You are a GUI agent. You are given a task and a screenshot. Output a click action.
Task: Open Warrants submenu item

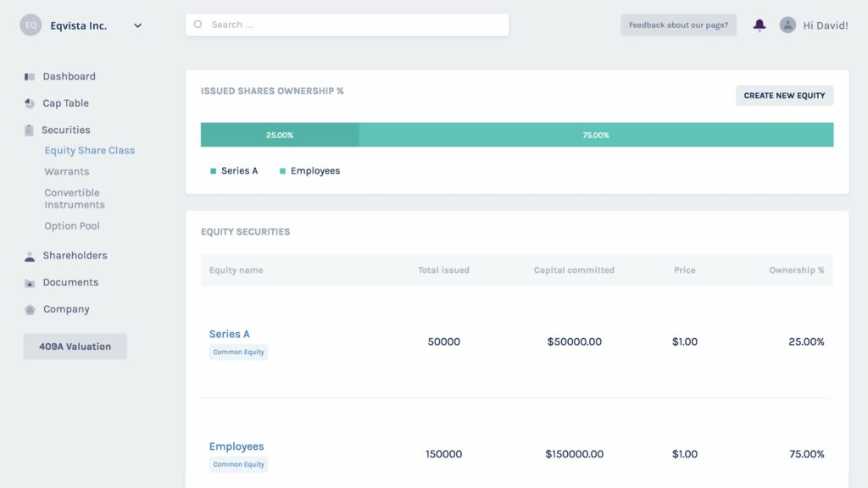(66, 171)
